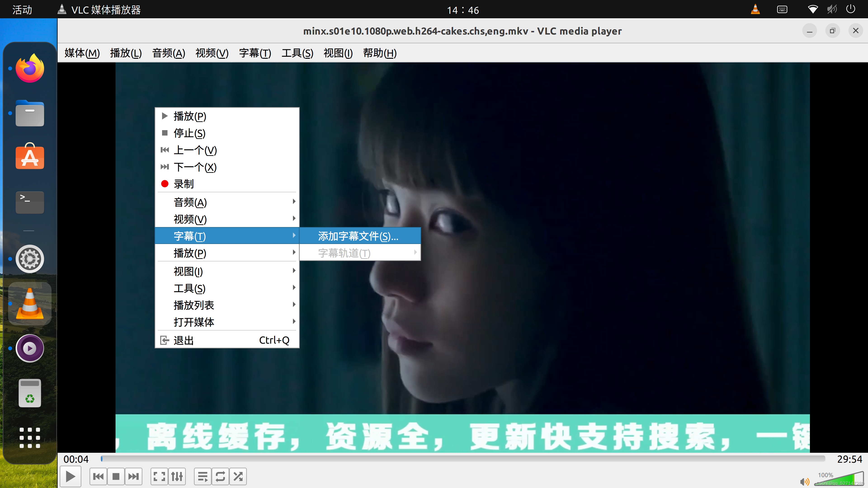Toggle the playlist view icon
Screen dimensions: 868x488
point(203,476)
